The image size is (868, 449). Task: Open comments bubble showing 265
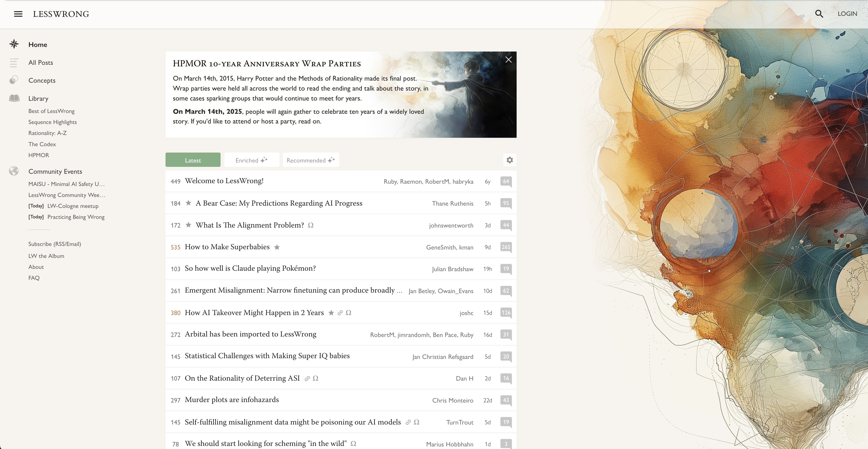coord(505,247)
